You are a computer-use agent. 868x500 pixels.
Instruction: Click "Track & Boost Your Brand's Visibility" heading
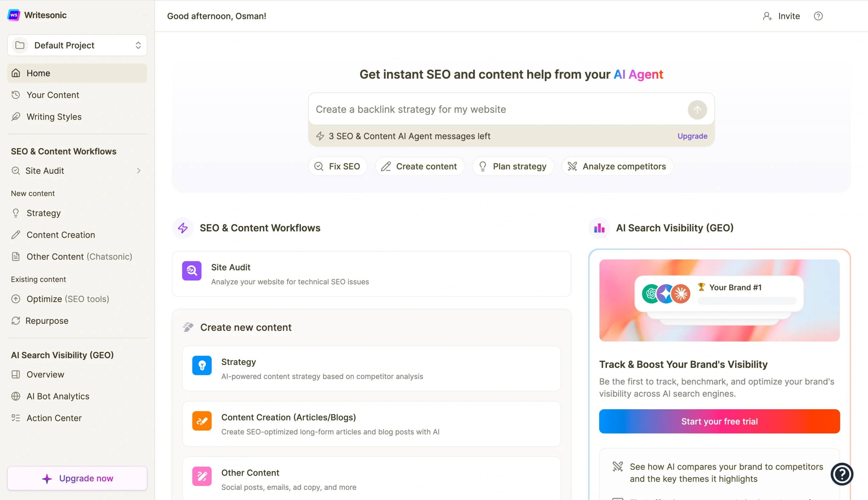(x=683, y=364)
